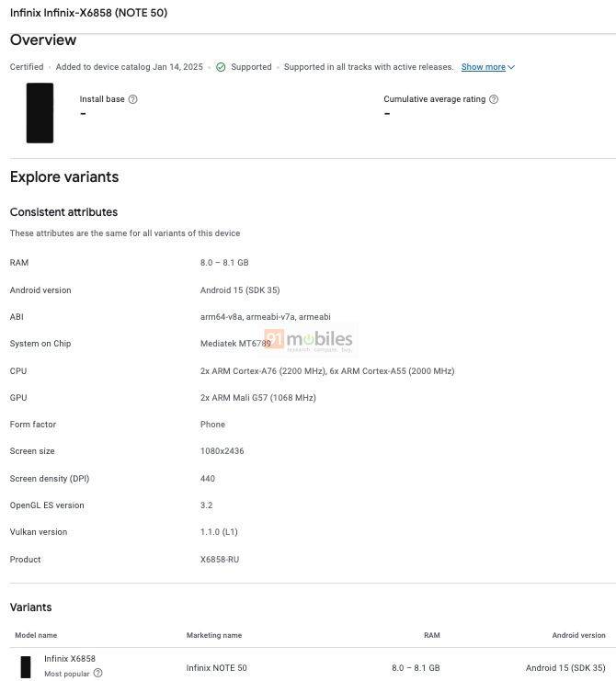The height and width of the screenshot is (681, 616).
Task: Click the Show more chevron arrow
Action: (511, 67)
